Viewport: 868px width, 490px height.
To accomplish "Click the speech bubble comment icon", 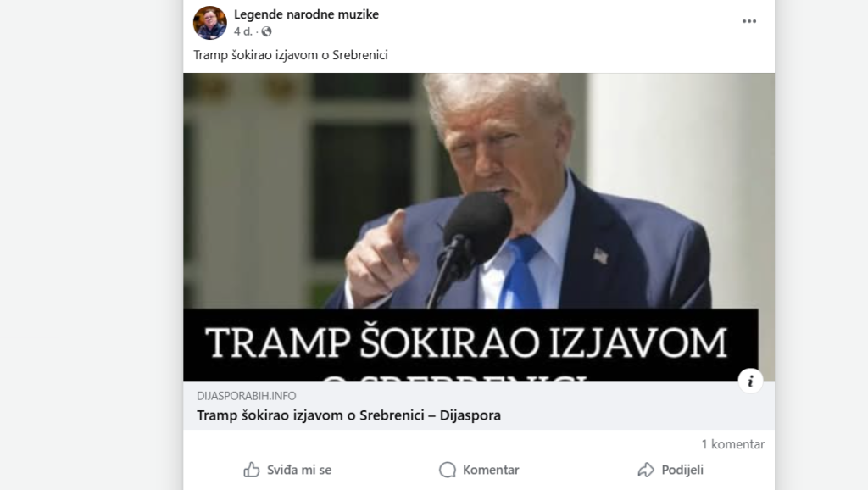I will 448,470.
